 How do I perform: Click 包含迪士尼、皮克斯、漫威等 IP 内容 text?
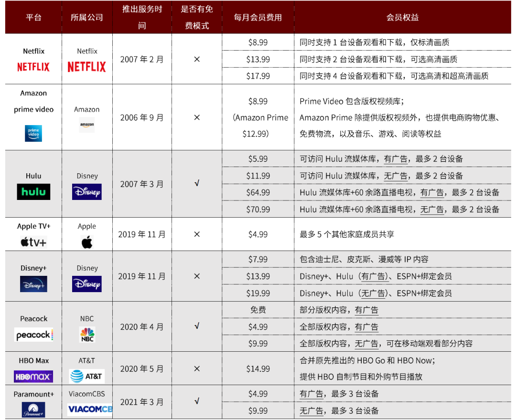click(364, 260)
